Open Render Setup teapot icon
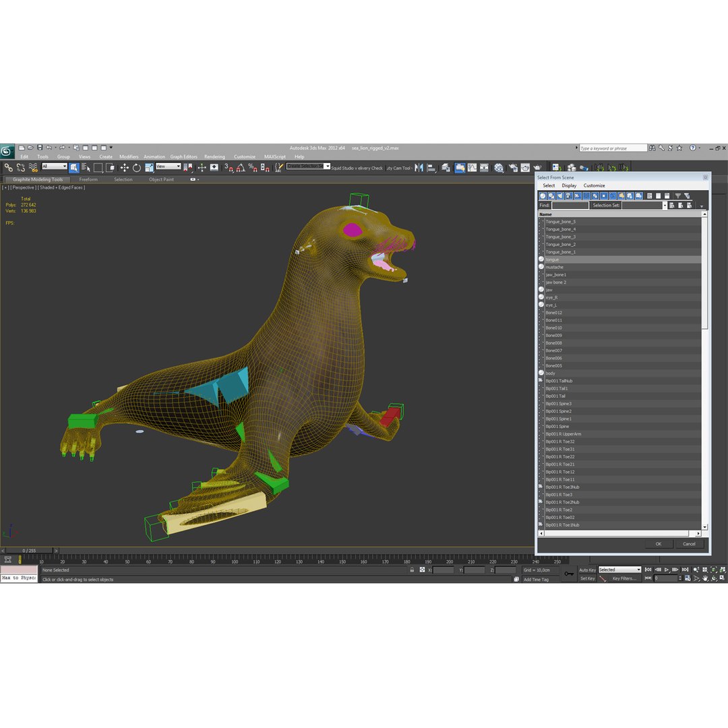Image resolution: width=728 pixels, height=728 pixels. tap(513, 168)
